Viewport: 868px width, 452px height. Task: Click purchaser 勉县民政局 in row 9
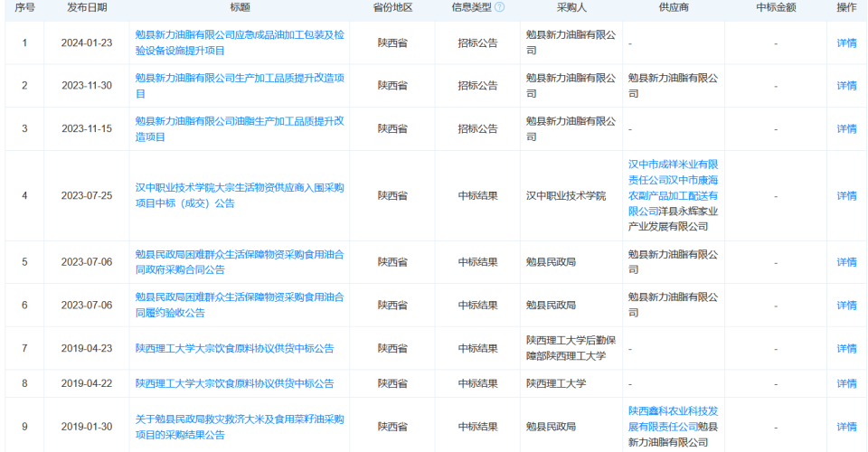tap(551, 427)
